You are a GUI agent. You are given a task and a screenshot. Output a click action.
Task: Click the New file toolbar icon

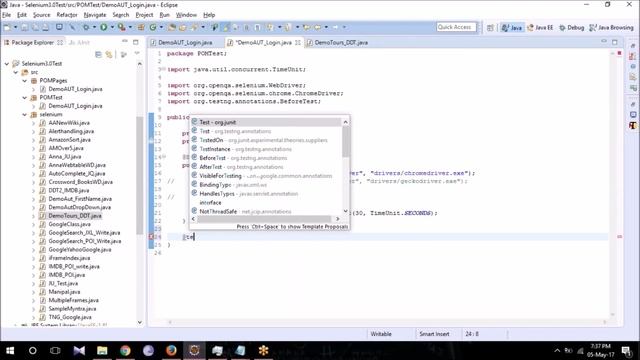[7, 27]
